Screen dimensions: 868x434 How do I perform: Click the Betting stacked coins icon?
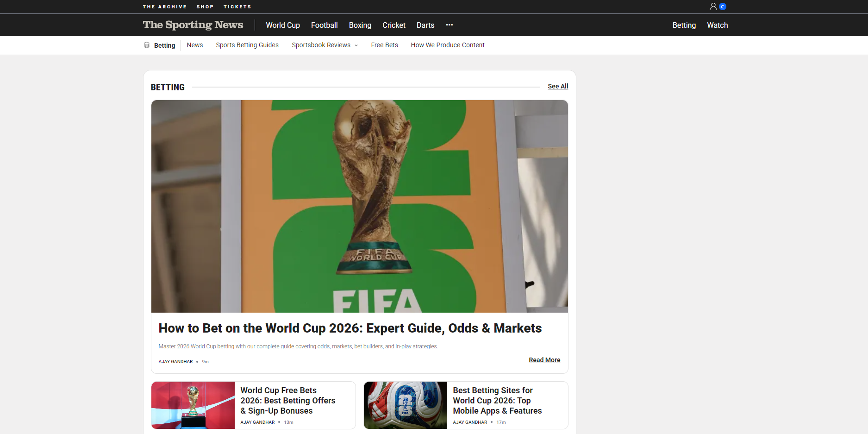147,45
